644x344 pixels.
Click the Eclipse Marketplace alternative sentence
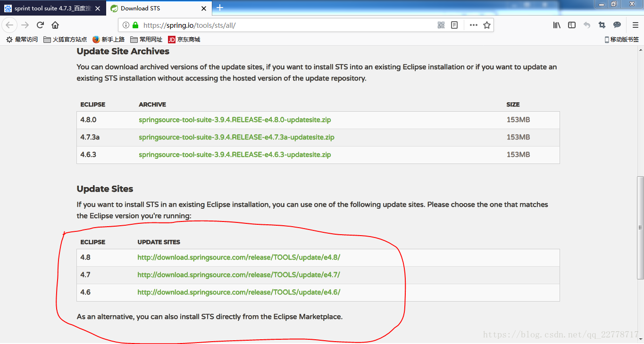point(209,317)
